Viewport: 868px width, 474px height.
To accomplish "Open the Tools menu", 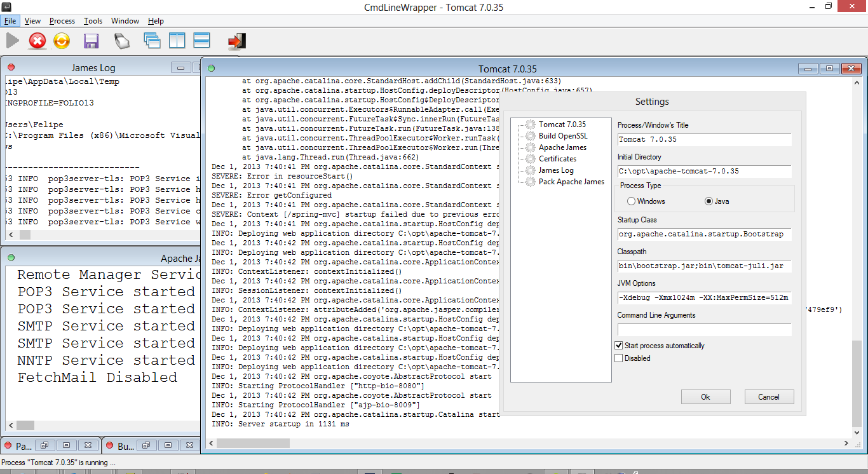I will 93,21.
